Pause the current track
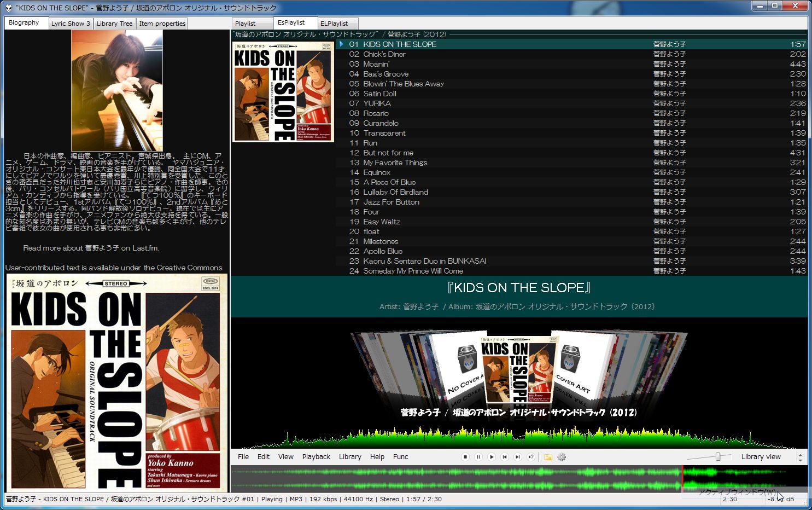812x510 pixels. point(478,457)
